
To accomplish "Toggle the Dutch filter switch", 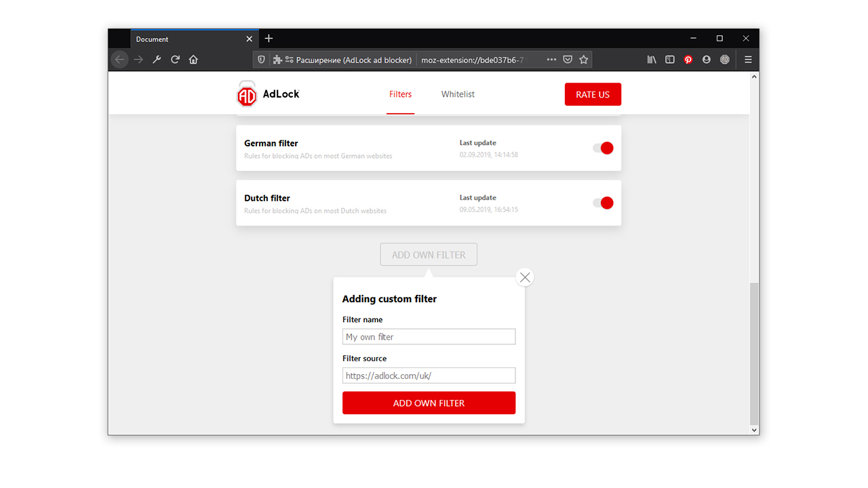I will (603, 203).
